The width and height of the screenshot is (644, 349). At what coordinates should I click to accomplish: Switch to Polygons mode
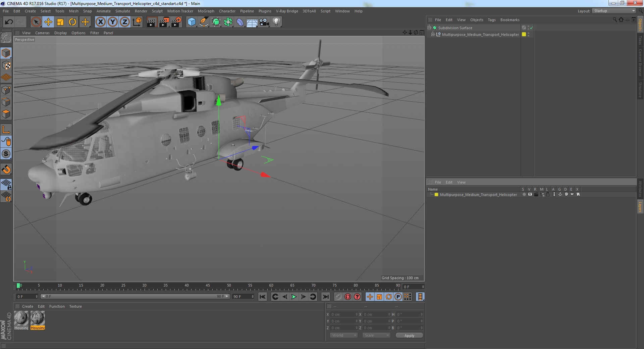[x=6, y=114]
